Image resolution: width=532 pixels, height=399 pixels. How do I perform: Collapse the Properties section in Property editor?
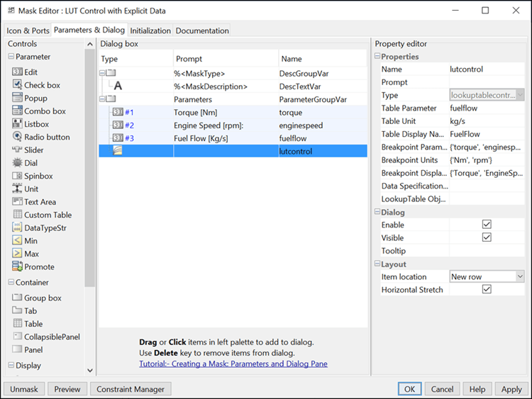377,57
